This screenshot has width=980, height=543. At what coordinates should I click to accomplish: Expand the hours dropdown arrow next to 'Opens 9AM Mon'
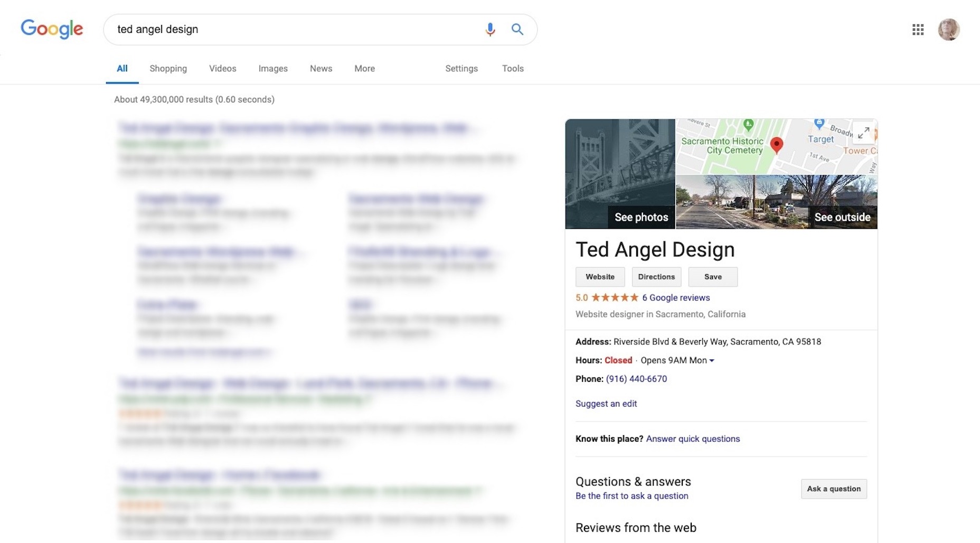pyautogui.click(x=712, y=361)
